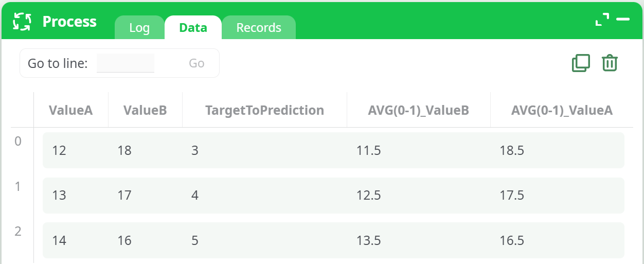Image resolution: width=644 pixels, height=264 pixels.
Task: Copy data with the duplicate icon
Action: [581, 63]
